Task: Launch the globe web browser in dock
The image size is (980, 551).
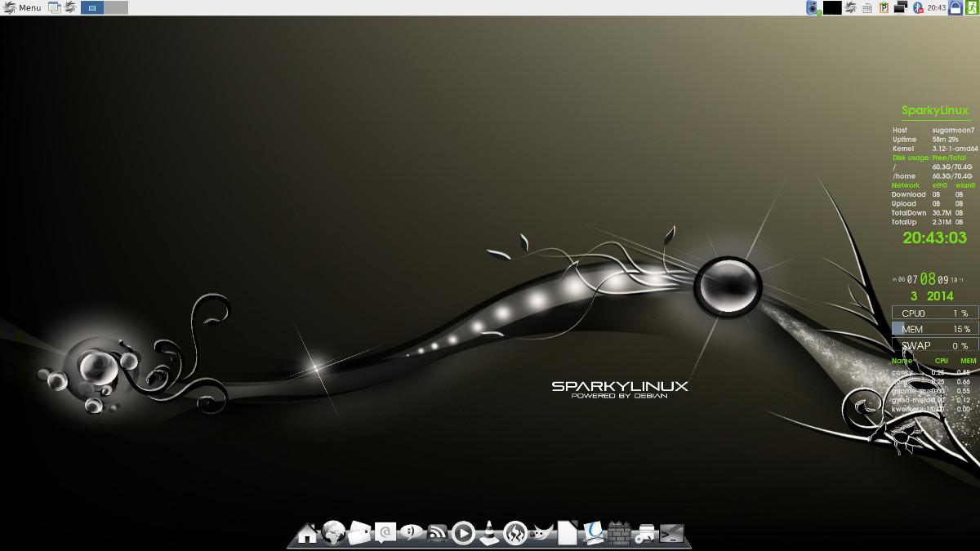Action: (x=333, y=532)
